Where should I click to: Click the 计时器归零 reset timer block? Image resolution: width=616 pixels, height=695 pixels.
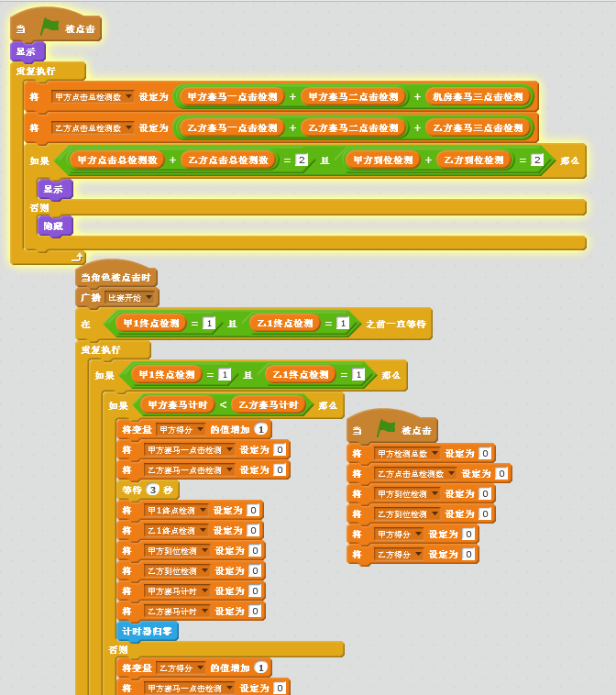point(148,631)
